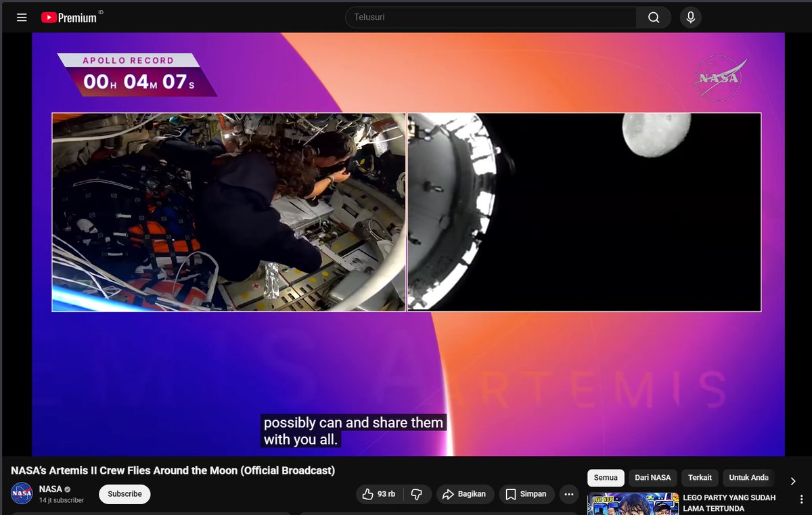This screenshot has width=812, height=515.
Task: Click the video title text
Action: pyautogui.click(x=173, y=470)
